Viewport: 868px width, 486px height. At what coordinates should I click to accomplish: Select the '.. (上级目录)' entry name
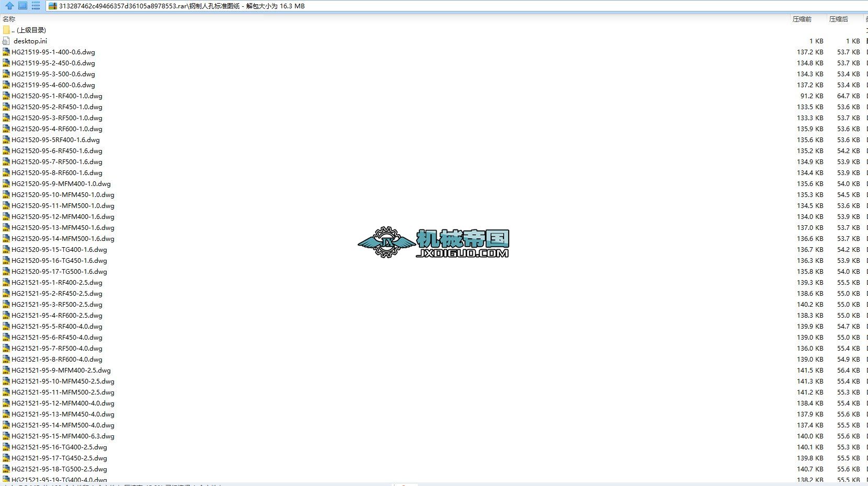pos(29,30)
